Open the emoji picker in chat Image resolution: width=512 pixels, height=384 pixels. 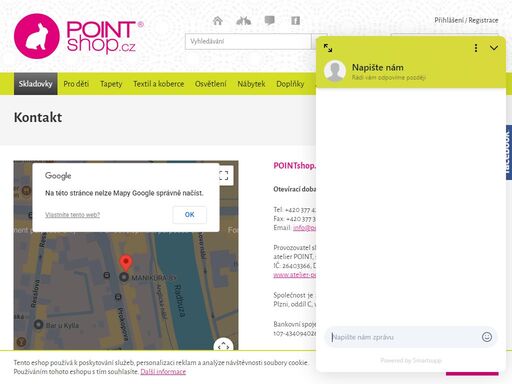coord(487,337)
